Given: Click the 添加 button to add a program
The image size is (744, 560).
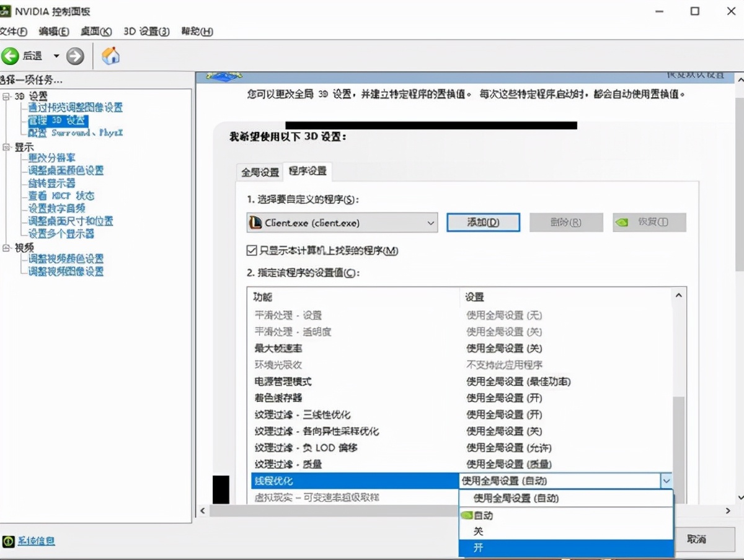Looking at the screenshot, I should 483,222.
